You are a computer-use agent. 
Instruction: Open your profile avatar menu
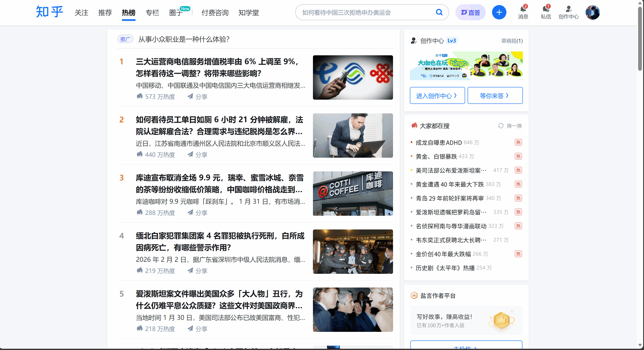[593, 12]
